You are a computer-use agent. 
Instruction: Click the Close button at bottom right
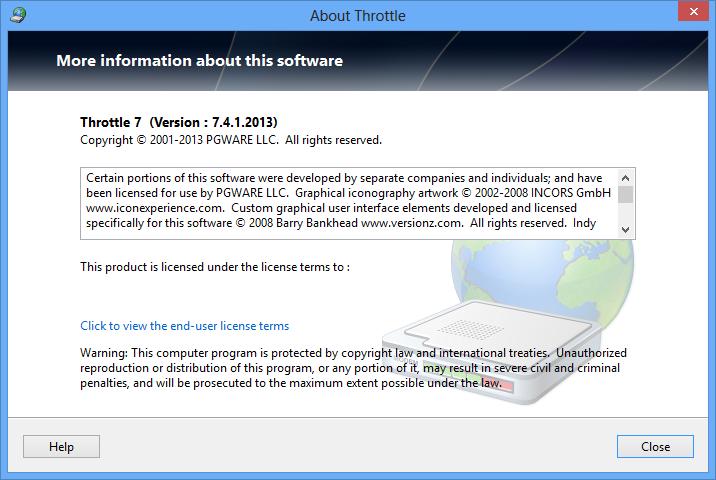[x=655, y=446]
